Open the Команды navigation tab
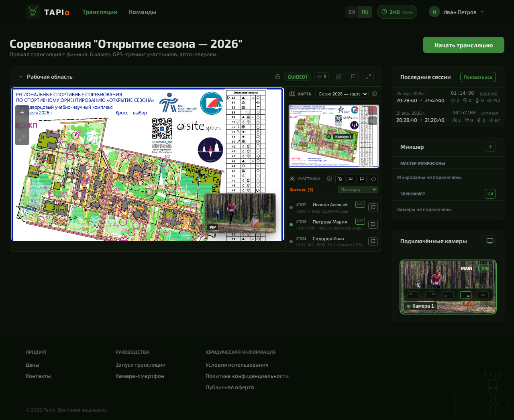514x420 pixels. (143, 12)
